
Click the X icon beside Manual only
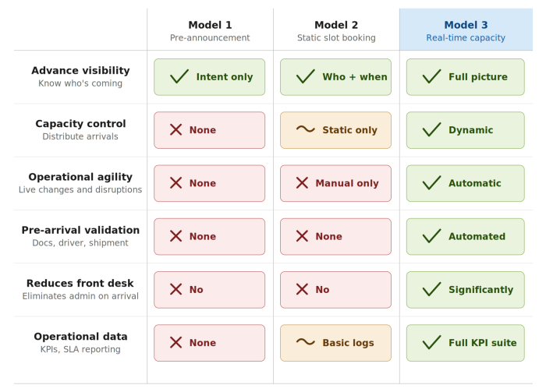pyautogui.click(x=302, y=183)
